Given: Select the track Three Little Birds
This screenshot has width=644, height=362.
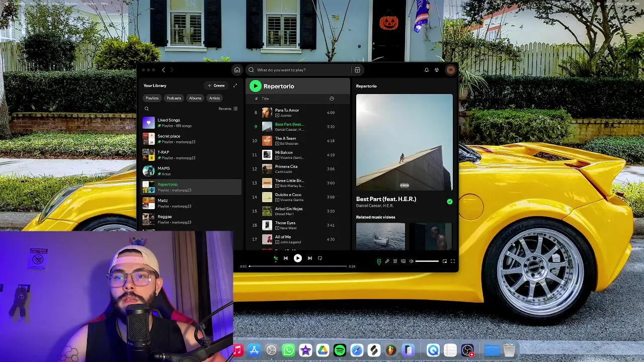Looking at the screenshot, I should [297, 183].
